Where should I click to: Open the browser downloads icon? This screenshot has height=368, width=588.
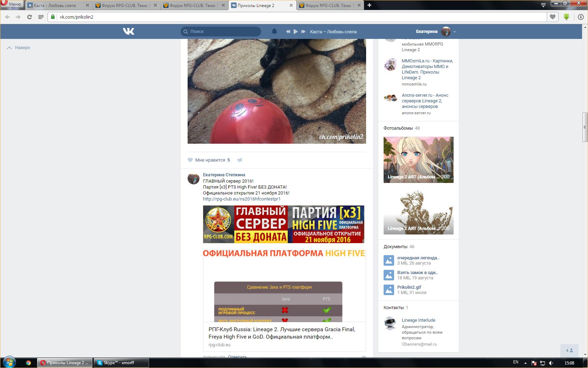[581, 17]
